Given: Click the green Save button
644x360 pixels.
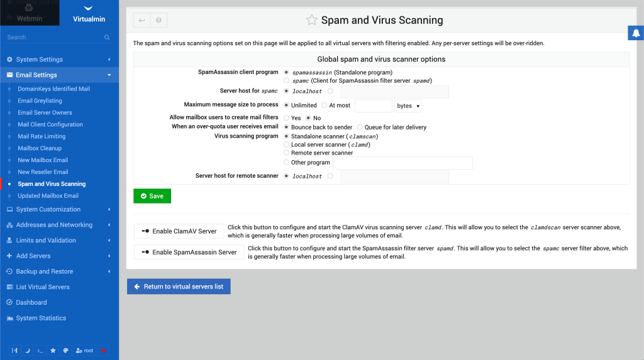Looking at the screenshot, I should click(152, 196).
